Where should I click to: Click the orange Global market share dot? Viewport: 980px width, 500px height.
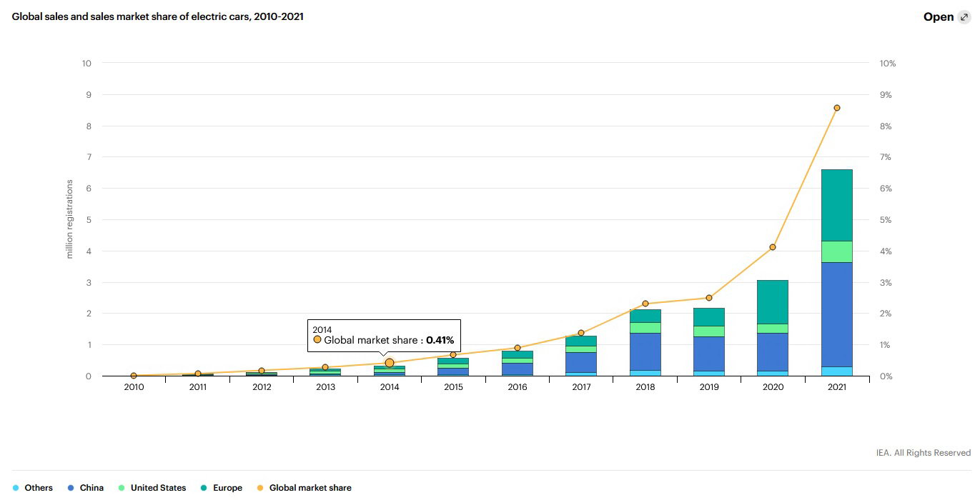click(x=260, y=488)
